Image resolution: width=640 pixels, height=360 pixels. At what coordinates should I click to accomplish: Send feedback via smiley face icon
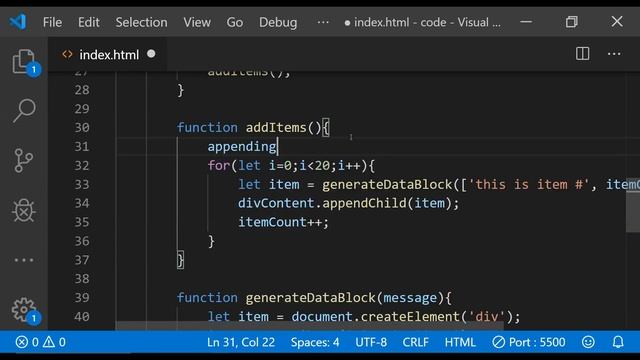588,342
